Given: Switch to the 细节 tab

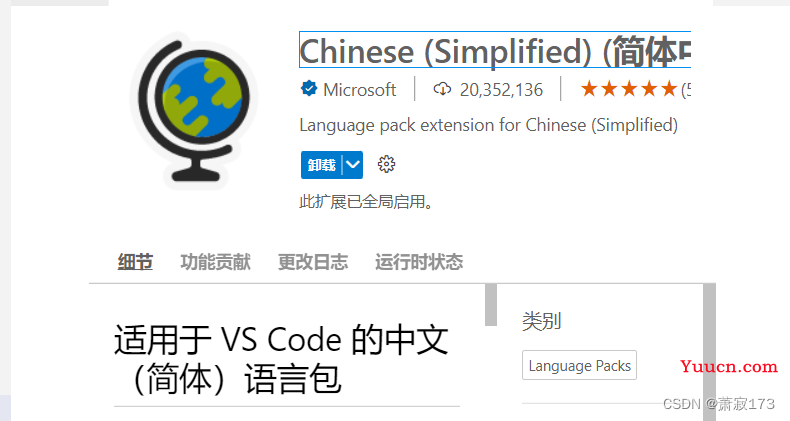Looking at the screenshot, I should tap(136, 262).
